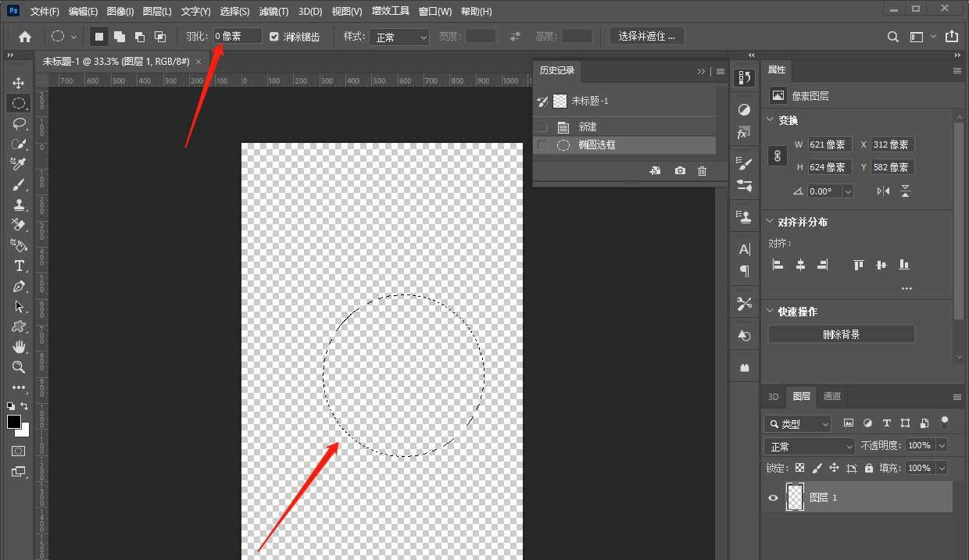Select the Horizontal Type tool
The height and width of the screenshot is (560, 969).
[x=19, y=266]
